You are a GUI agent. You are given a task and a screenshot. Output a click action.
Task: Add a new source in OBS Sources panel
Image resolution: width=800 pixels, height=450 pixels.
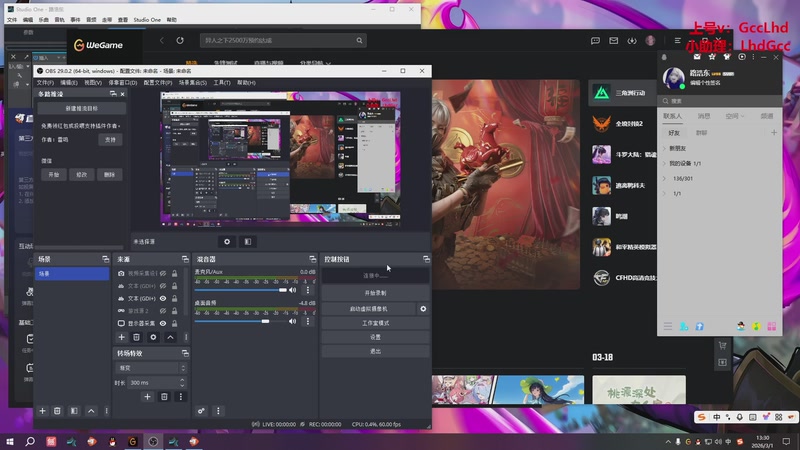click(121, 337)
